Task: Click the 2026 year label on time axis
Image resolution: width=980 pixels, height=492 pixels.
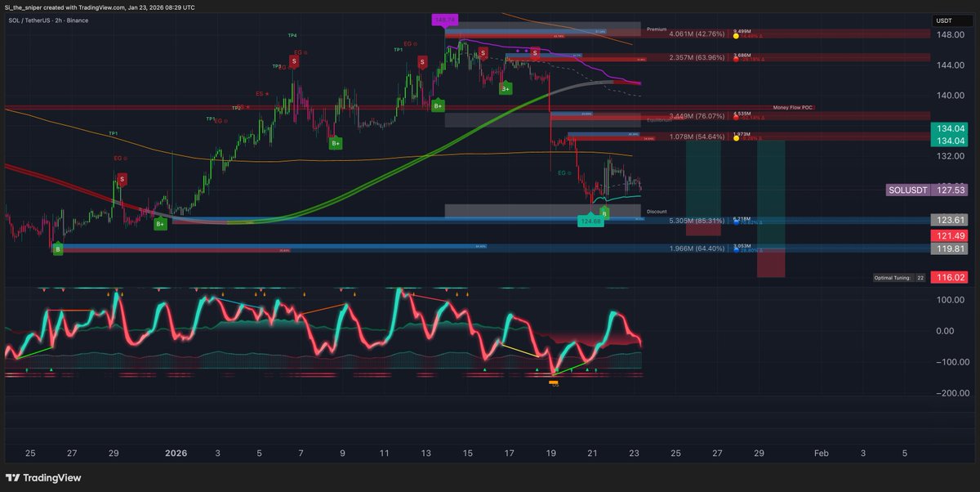Action: pyautogui.click(x=176, y=452)
